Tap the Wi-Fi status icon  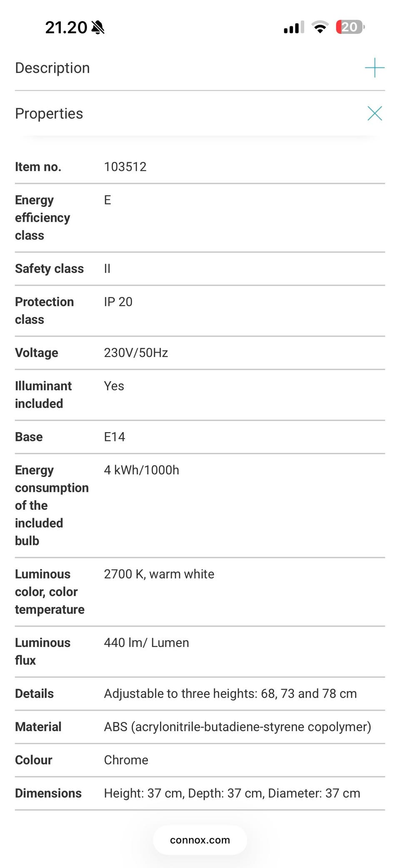pos(320,28)
